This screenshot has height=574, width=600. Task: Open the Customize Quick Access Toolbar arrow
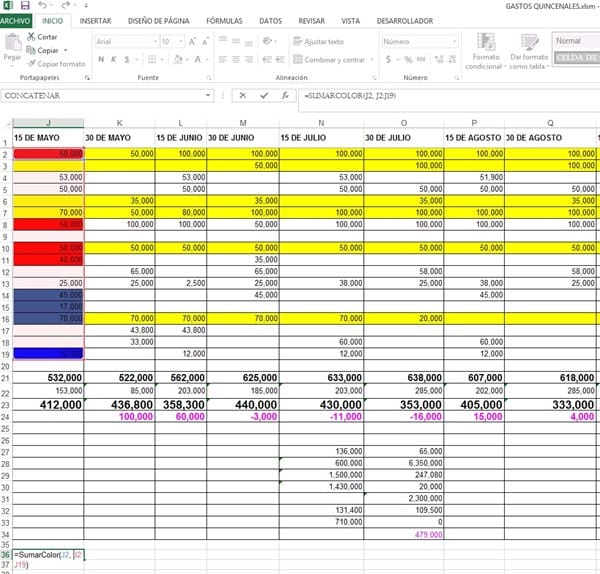86,6
